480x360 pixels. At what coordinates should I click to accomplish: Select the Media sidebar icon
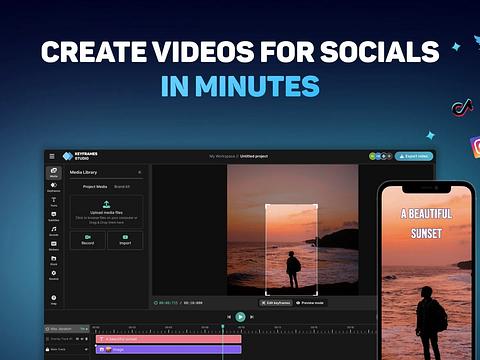tap(54, 172)
